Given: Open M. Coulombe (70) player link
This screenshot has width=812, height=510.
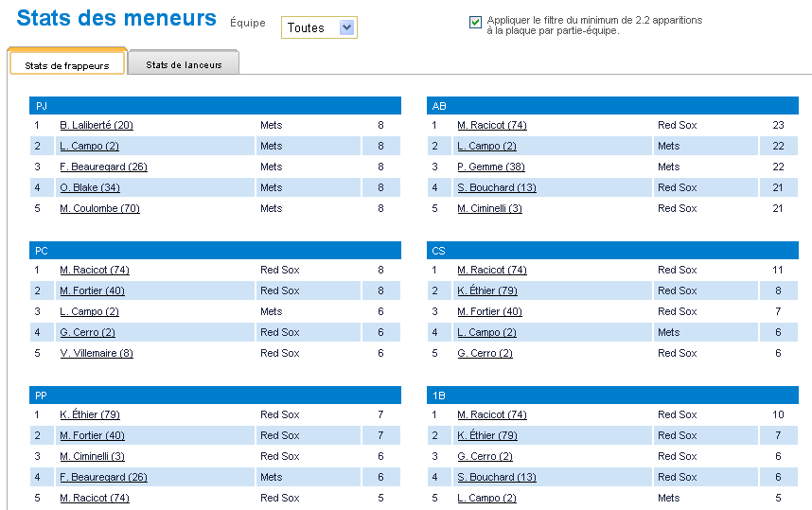Looking at the screenshot, I should tap(100, 208).
